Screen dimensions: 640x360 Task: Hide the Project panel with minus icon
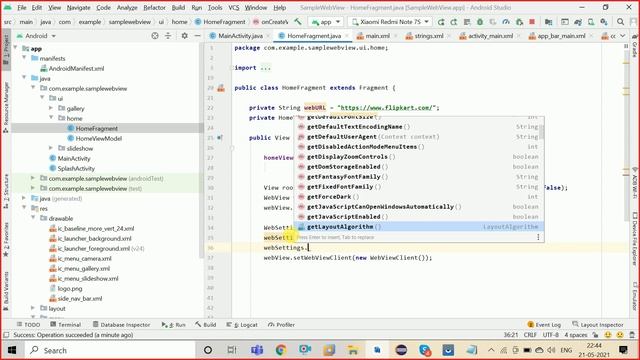pyautogui.click(x=197, y=36)
